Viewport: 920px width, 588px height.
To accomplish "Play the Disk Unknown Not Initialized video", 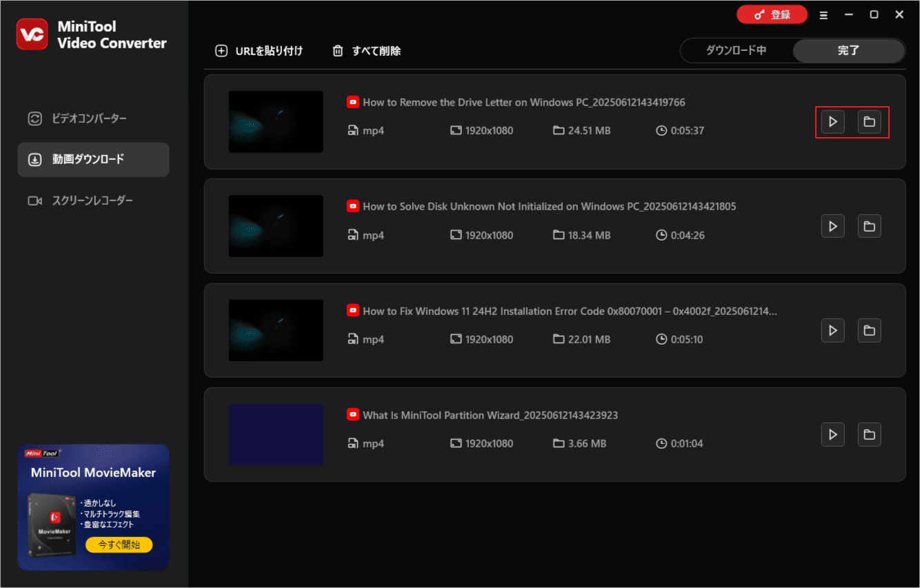I will click(833, 226).
